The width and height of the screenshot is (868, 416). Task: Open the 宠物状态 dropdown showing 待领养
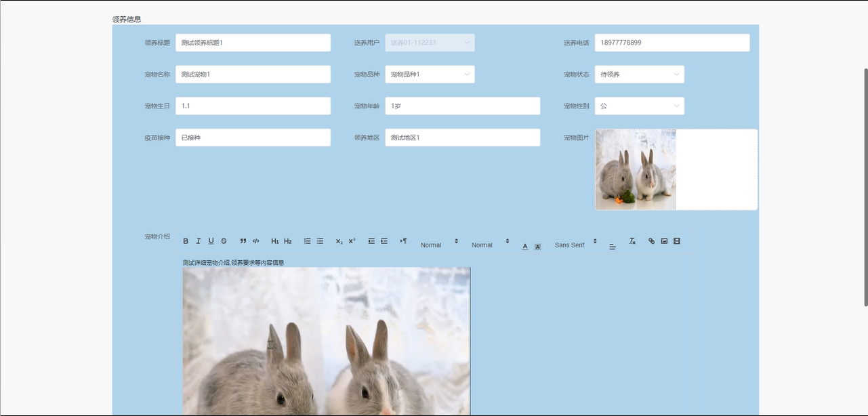(x=640, y=75)
